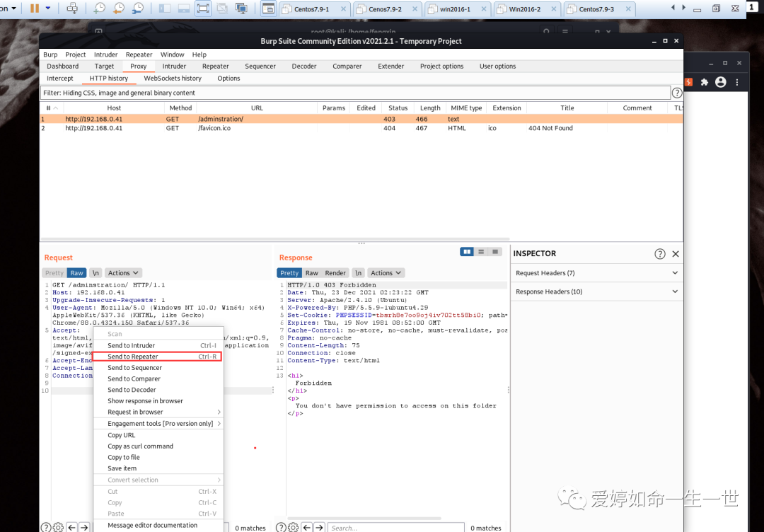This screenshot has width=764, height=532.
Task: Expand the Request Headers (7) section
Action: tap(597, 273)
